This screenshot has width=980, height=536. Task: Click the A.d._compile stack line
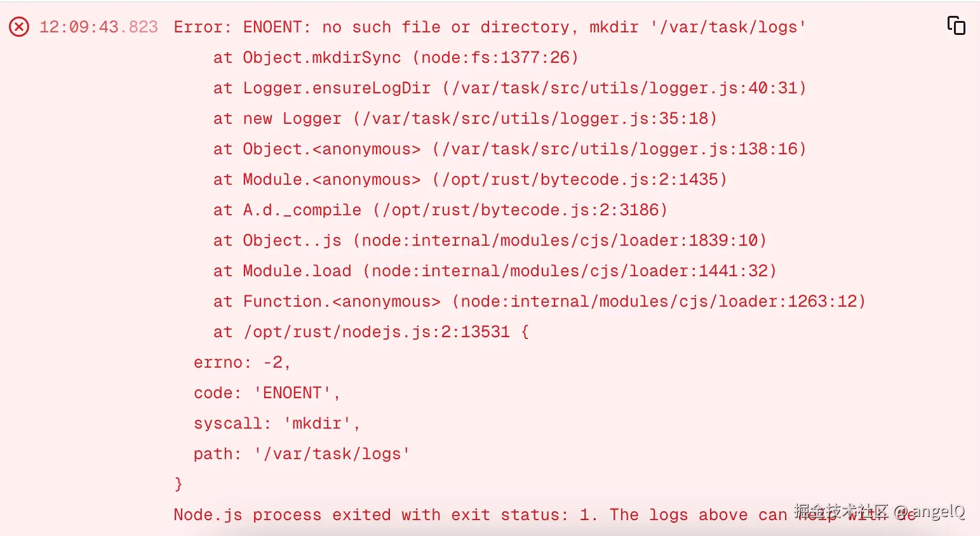pyautogui.click(x=440, y=210)
